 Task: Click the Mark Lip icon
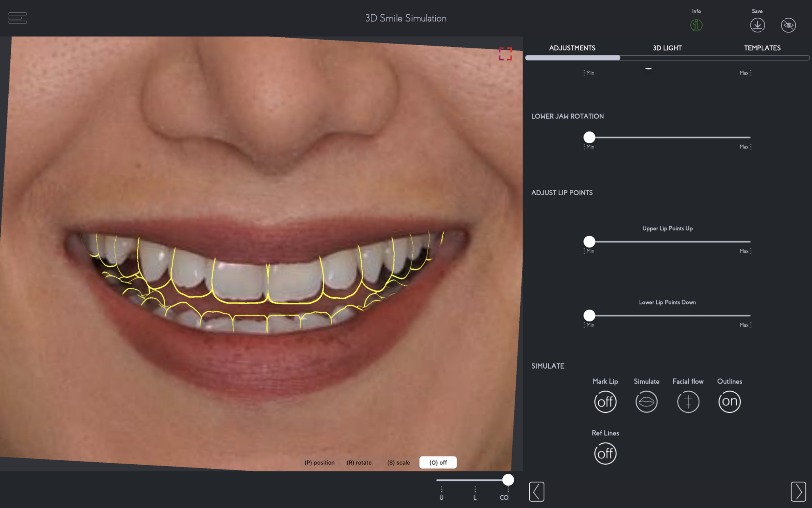tap(605, 401)
